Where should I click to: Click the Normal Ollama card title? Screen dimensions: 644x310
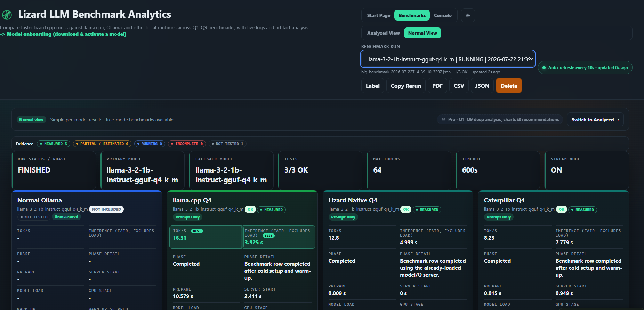tap(40, 200)
